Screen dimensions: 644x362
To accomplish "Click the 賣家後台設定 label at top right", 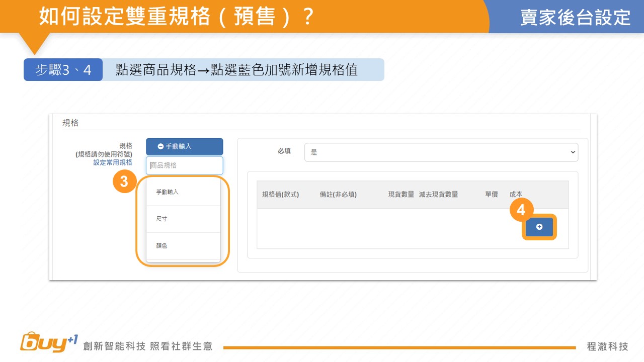I will tap(575, 17).
